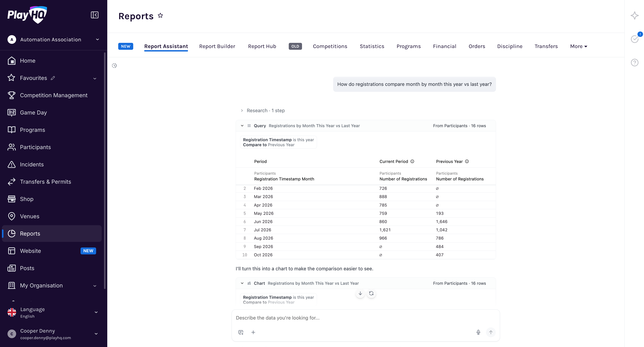
Task: Expand the Research 1 step section
Action: coord(263,110)
